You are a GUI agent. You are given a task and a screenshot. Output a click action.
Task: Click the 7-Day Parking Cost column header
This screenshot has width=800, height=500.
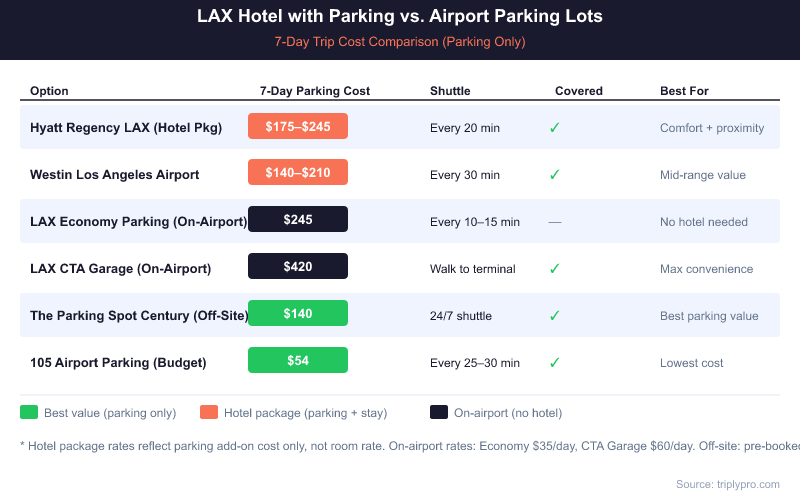click(315, 91)
